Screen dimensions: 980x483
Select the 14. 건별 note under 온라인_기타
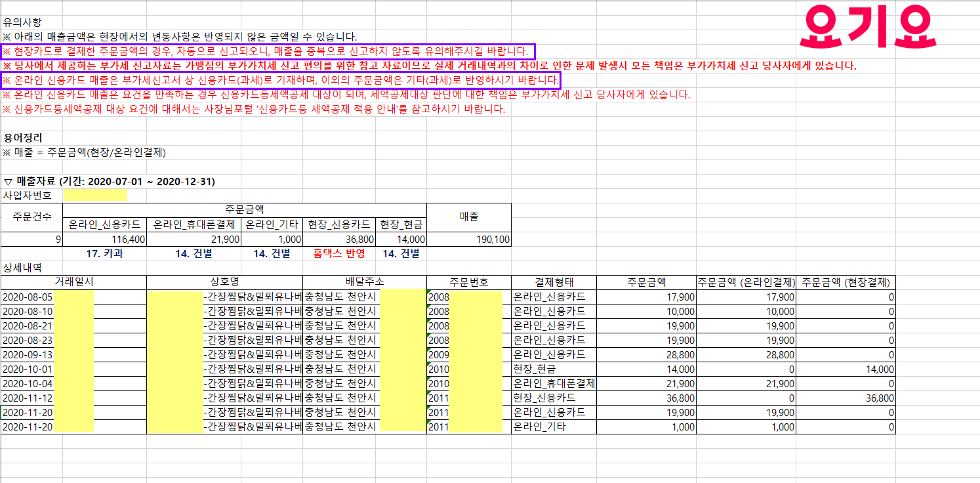pos(272,253)
